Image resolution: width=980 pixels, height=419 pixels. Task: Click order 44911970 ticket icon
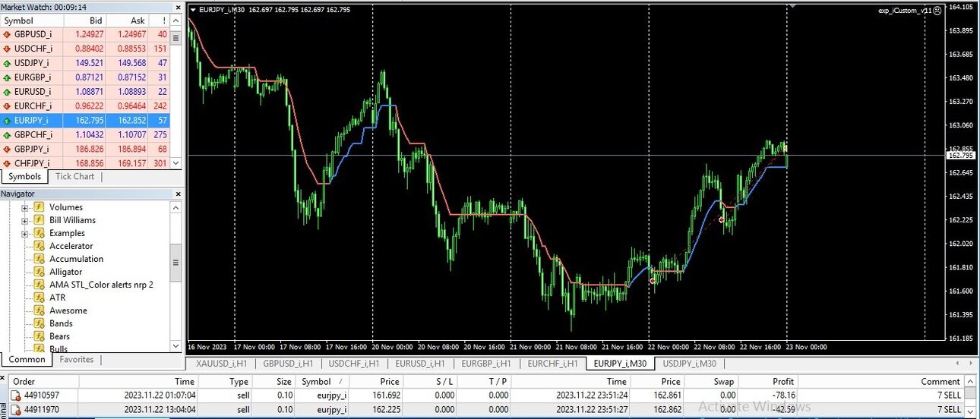pyautogui.click(x=14, y=411)
